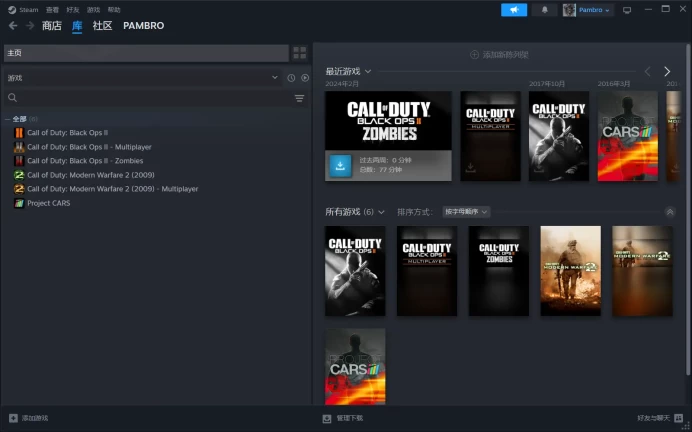The image size is (692, 432).
Task: Switch to the 商店 tab
Action: click(x=52, y=26)
